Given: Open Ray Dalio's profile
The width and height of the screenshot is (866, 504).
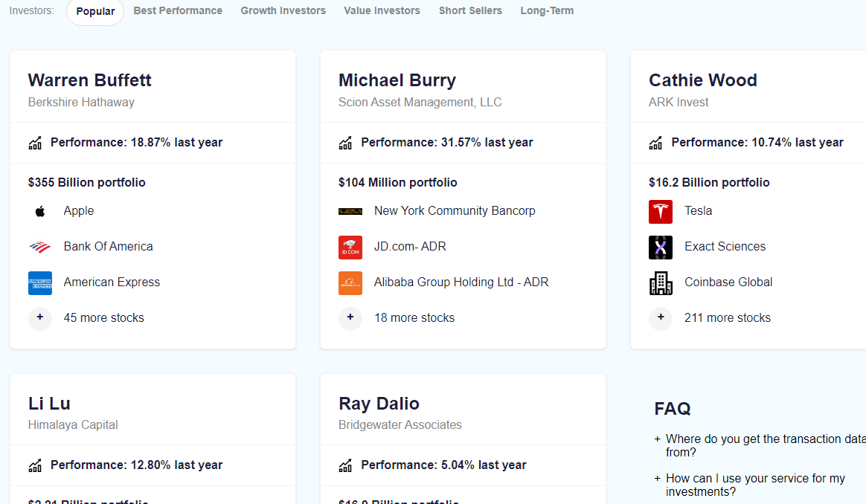Looking at the screenshot, I should 379,404.
